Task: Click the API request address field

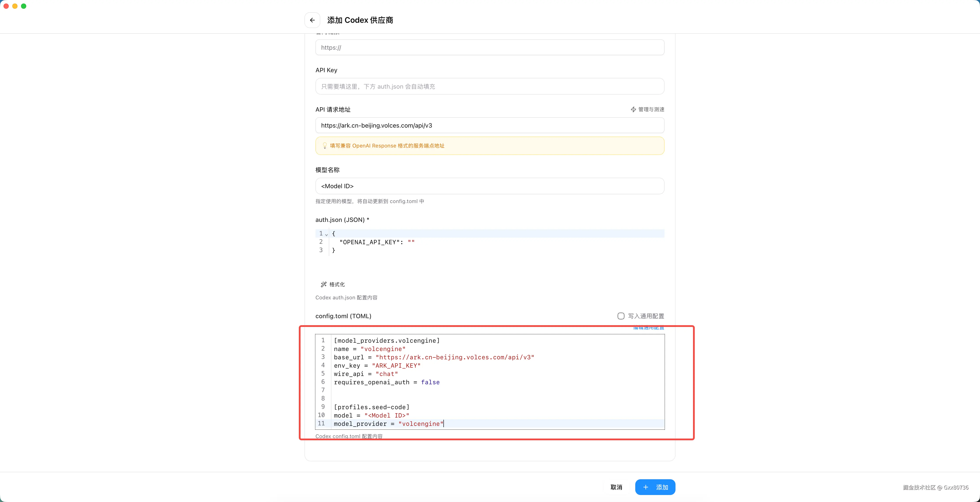Action: 490,126
